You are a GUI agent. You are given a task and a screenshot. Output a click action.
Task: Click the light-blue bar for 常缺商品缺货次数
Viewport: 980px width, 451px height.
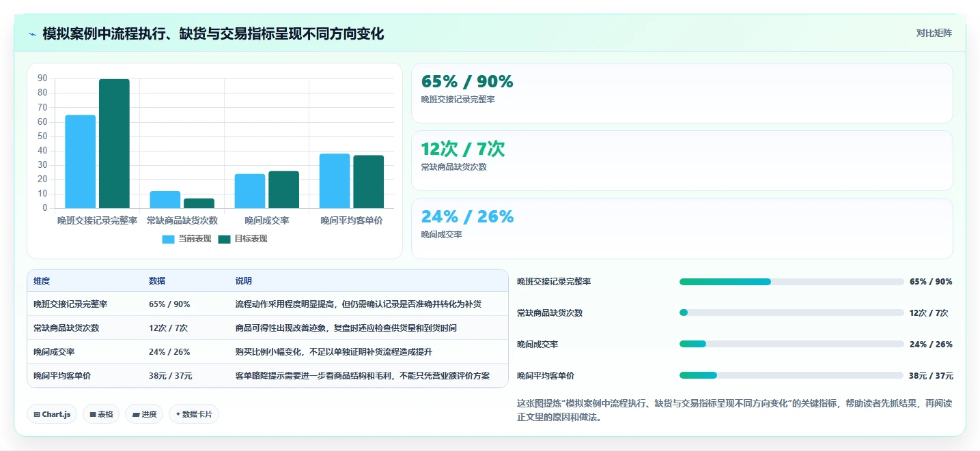pos(165,200)
